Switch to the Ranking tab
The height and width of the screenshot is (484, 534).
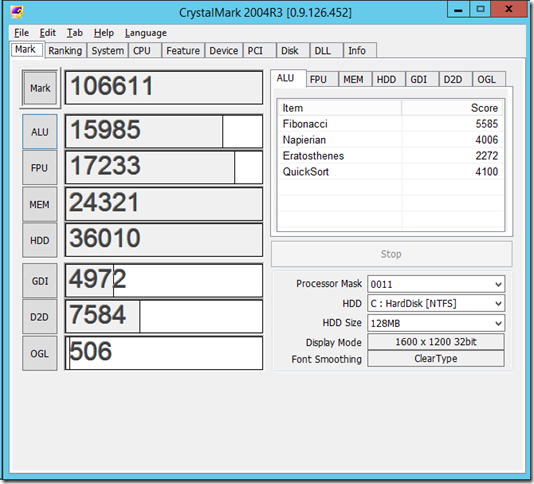coord(65,51)
